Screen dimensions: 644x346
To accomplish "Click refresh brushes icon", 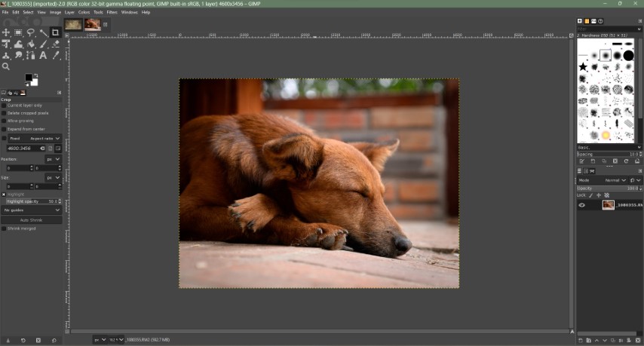I will 627,161.
